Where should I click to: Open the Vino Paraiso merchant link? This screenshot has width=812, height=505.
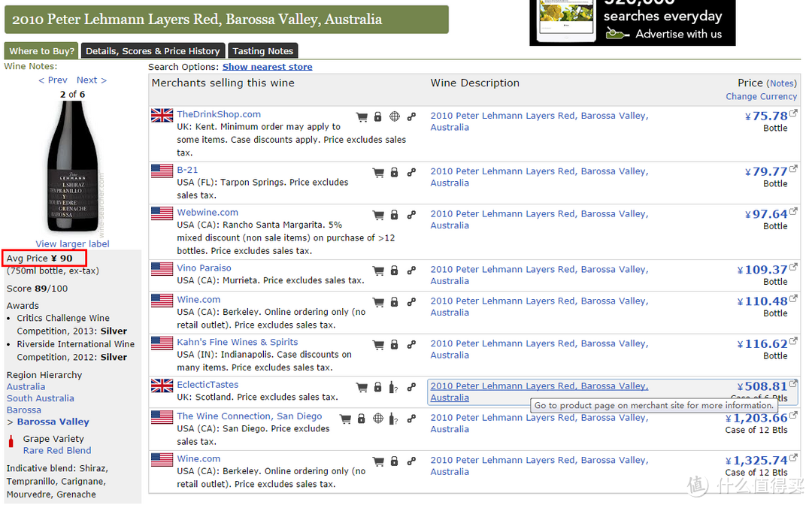click(204, 268)
